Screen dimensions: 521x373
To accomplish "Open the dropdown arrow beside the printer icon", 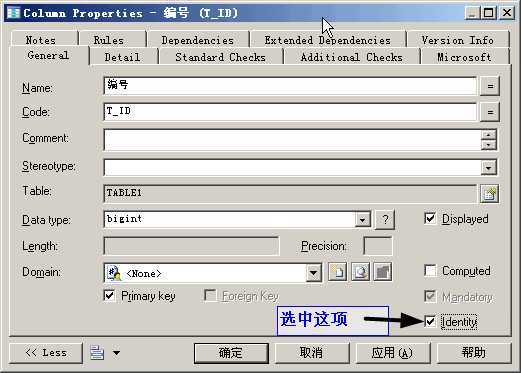I will click(116, 353).
